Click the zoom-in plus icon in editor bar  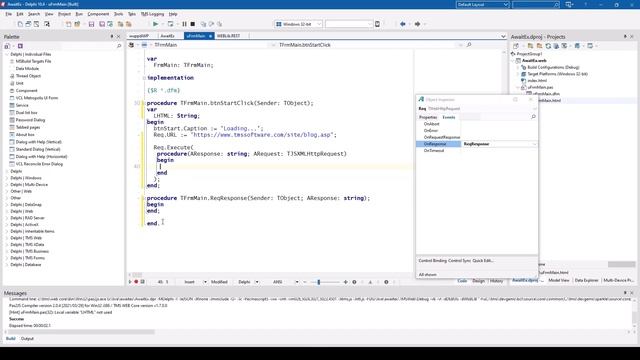[x=346, y=282]
